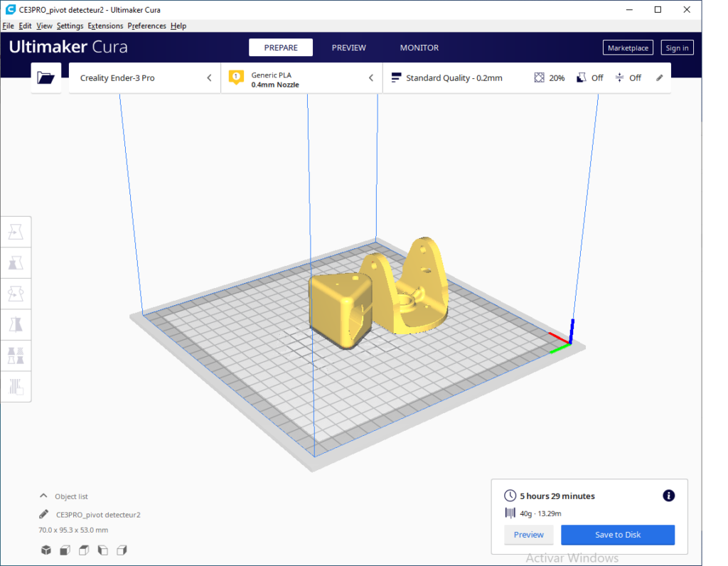Select the Mirror tool in left toolbar

point(16,325)
